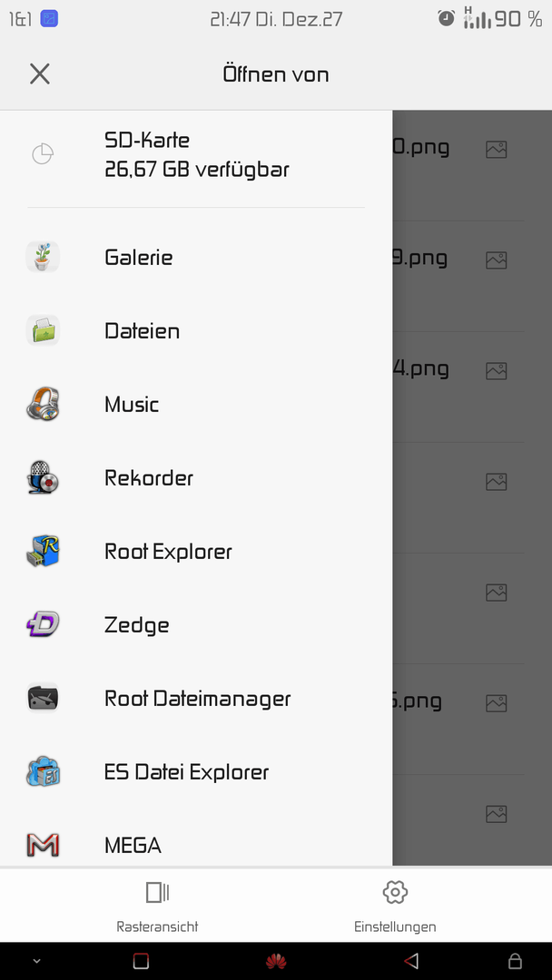Choose the Rekorder microphone icon

click(43, 477)
